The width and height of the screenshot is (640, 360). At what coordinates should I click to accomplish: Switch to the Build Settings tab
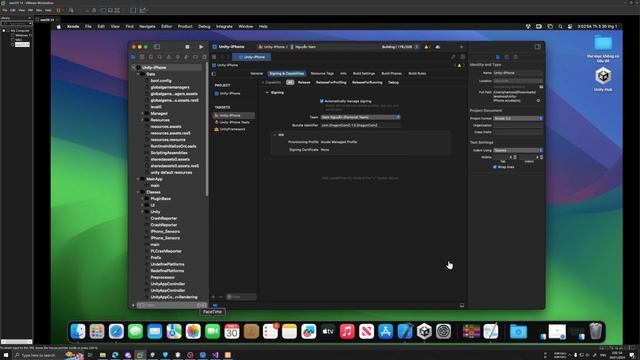click(364, 73)
